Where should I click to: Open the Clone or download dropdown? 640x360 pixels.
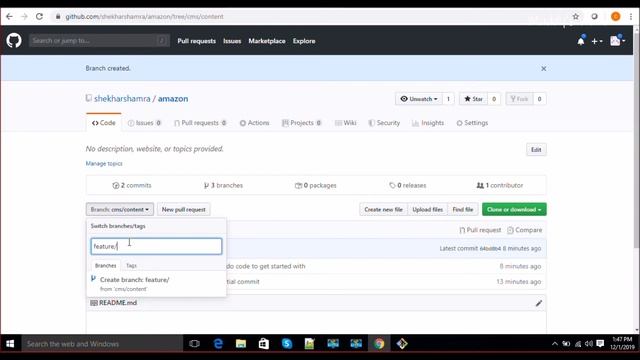pos(514,209)
